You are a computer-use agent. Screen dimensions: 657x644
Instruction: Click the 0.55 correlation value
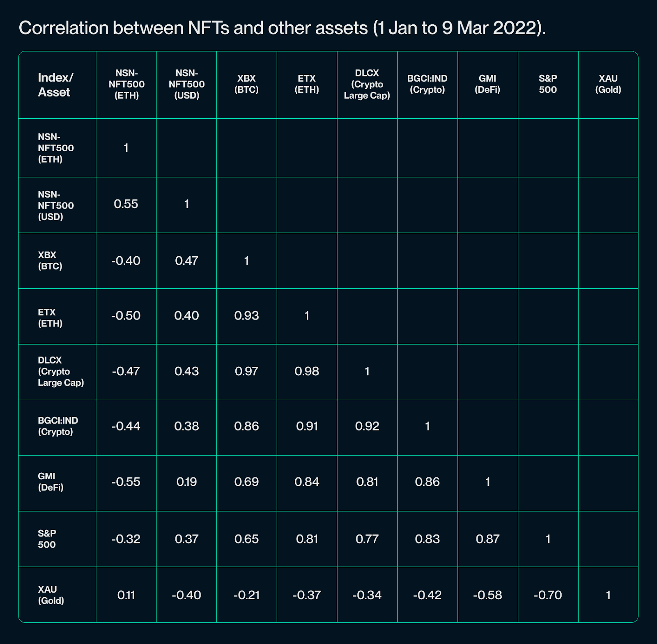point(126,204)
